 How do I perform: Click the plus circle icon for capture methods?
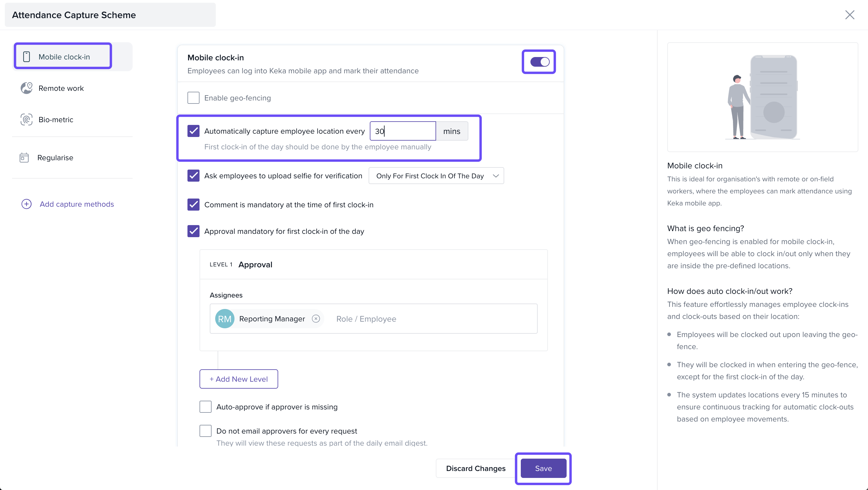pyautogui.click(x=27, y=204)
